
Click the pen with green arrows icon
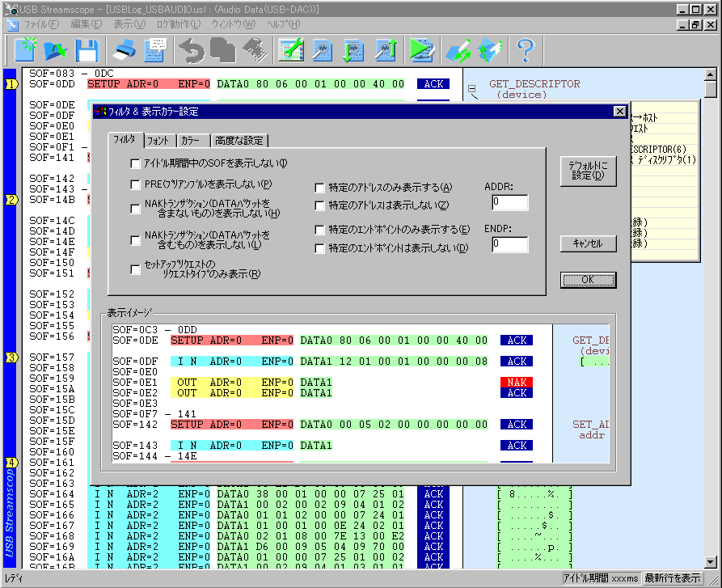(x=458, y=49)
